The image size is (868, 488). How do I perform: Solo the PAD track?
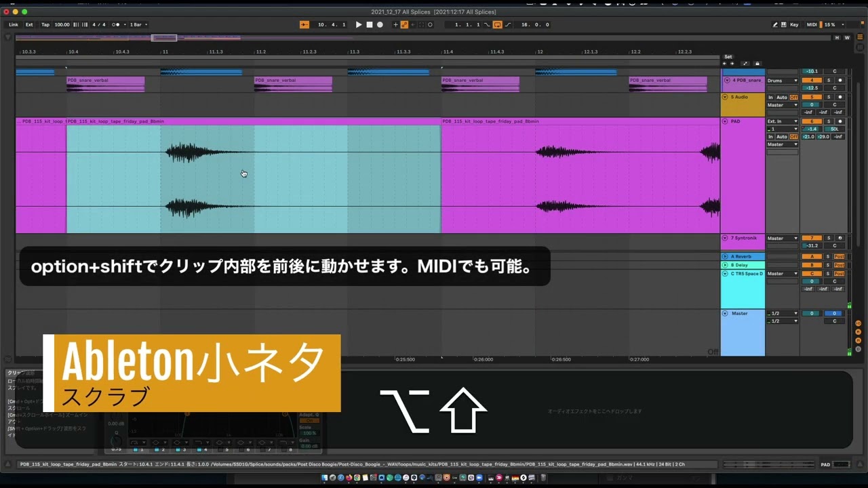click(x=828, y=121)
